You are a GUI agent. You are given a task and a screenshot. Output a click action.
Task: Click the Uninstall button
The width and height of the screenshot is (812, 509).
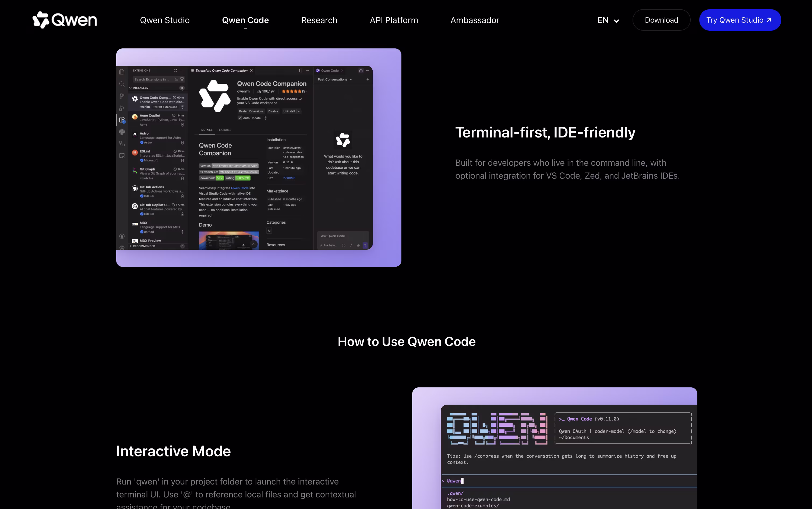(289, 111)
